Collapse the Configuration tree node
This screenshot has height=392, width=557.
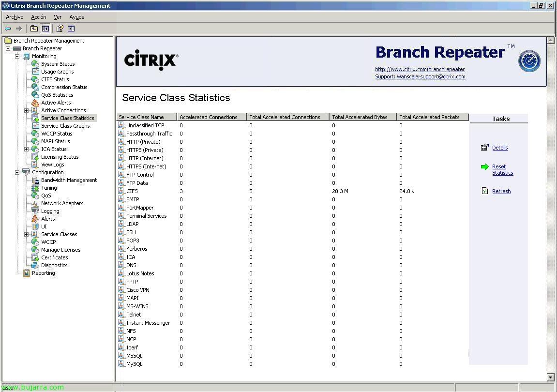17,172
